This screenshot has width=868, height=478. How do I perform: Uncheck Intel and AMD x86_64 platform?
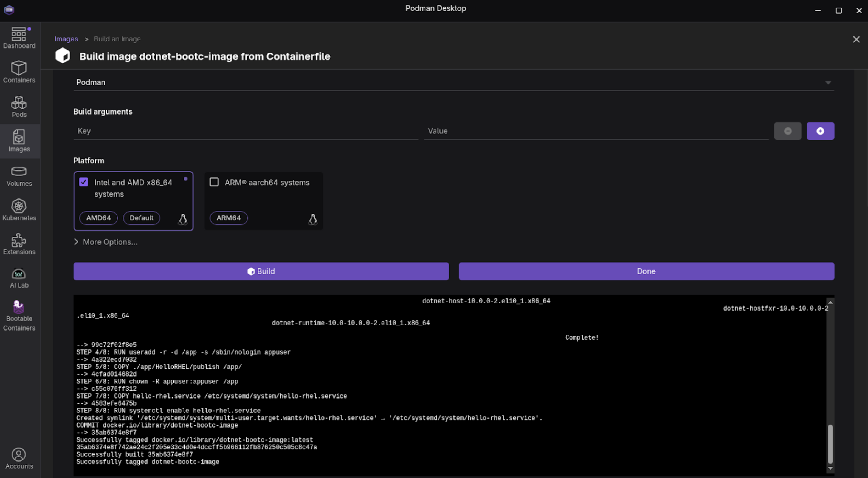[x=84, y=182]
